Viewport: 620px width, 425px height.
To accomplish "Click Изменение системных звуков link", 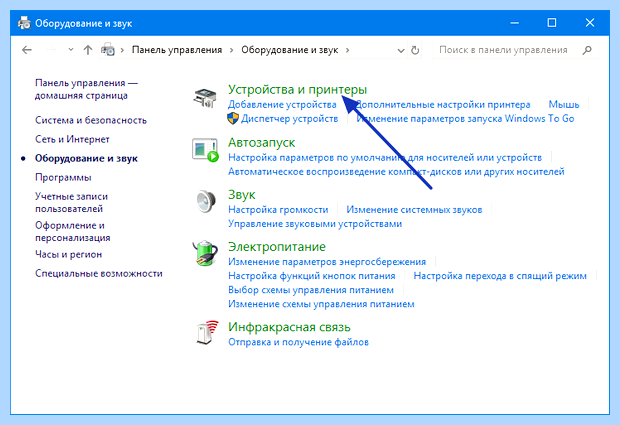I will click(x=414, y=210).
